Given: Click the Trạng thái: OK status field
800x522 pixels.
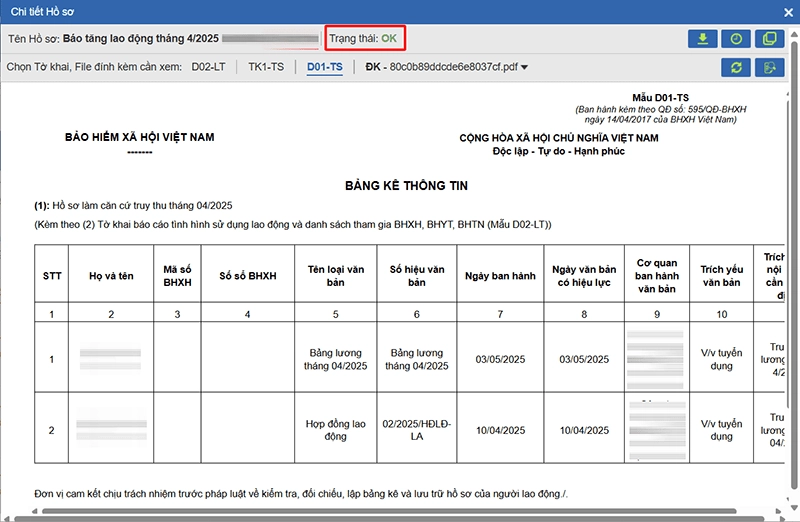Looking at the screenshot, I should click(x=368, y=39).
